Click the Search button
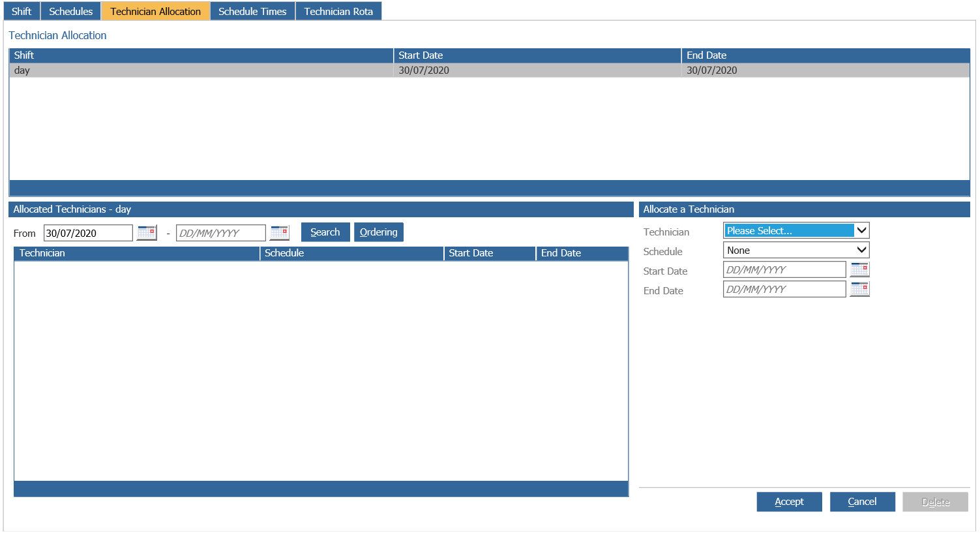Screen dimensions: 980x533 point(325,232)
